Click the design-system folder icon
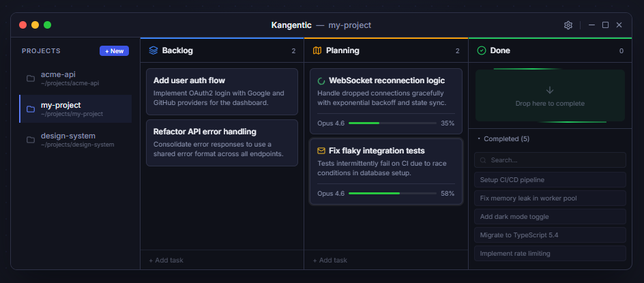The height and width of the screenshot is (283, 644). 31,140
